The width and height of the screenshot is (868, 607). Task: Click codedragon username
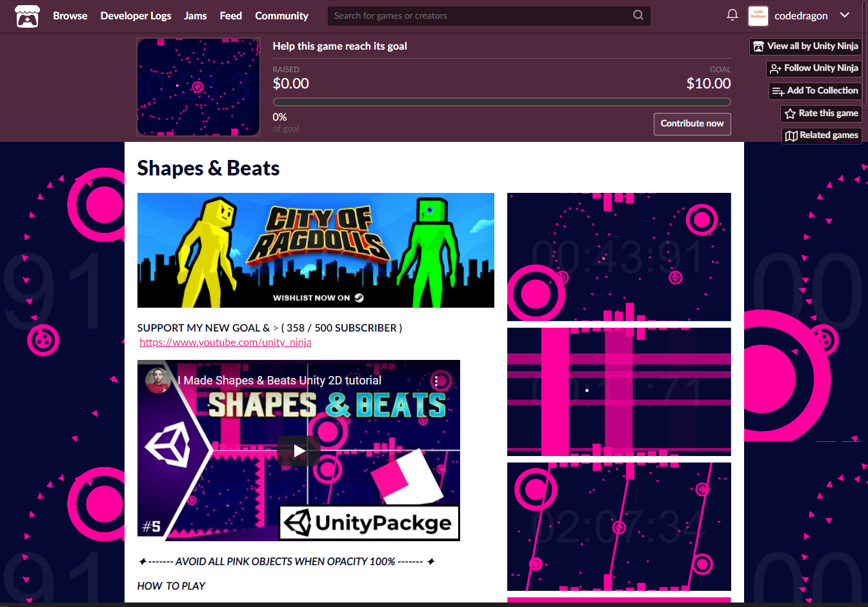pos(801,16)
